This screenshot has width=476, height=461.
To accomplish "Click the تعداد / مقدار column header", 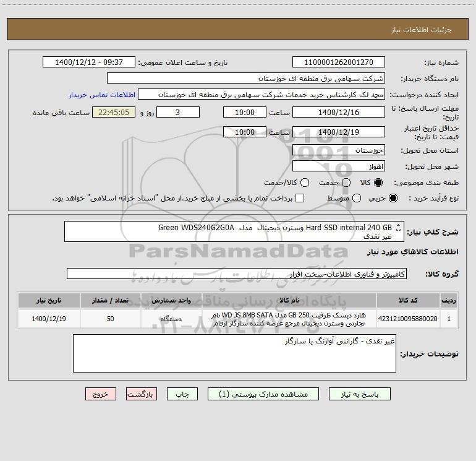I will [x=110, y=300].
